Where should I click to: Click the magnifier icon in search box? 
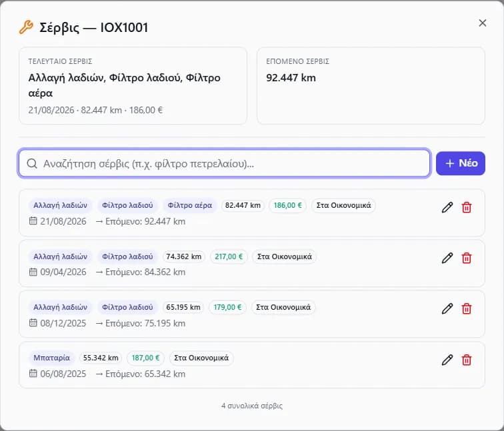point(32,163)
